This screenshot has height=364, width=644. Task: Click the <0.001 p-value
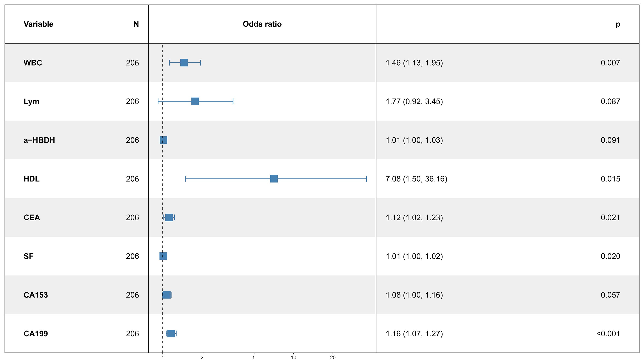click(x=608, y=334)
